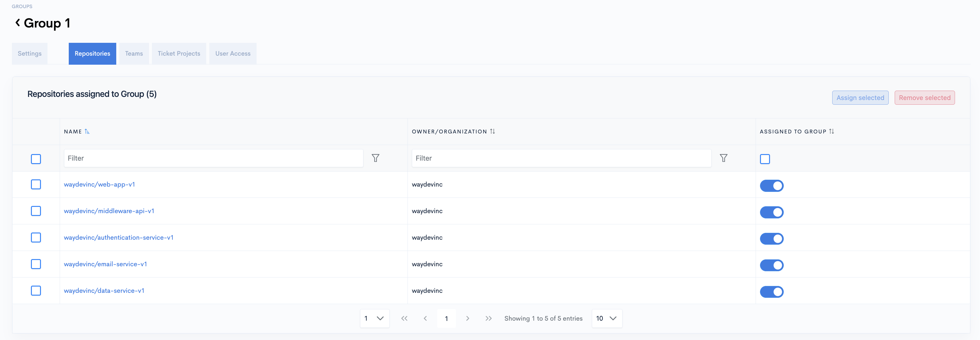Toggle off waydevinc/web-app-v1 group assignment
The height and width of the screenshot is (340, 980).
pos(772,186)
